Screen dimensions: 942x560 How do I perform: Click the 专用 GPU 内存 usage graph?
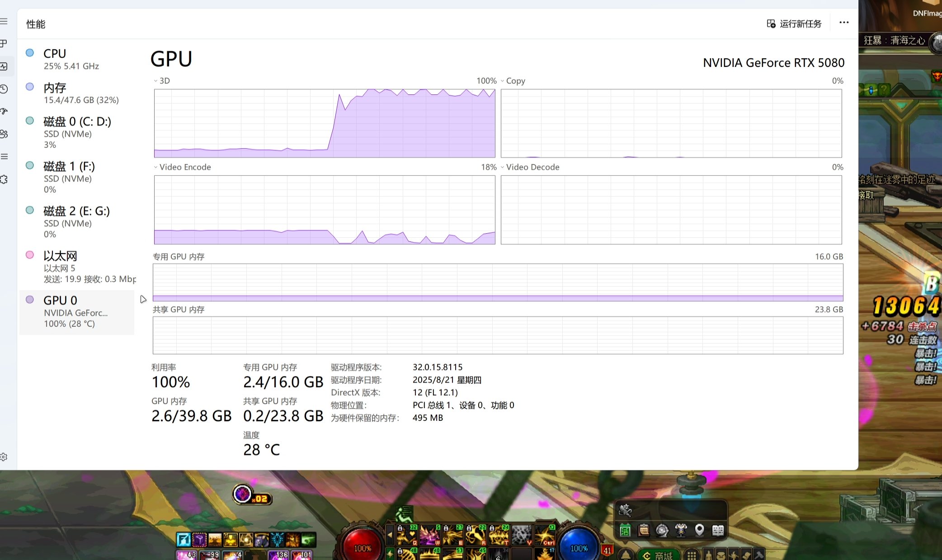pyautogui.click(x=498, y=282)
